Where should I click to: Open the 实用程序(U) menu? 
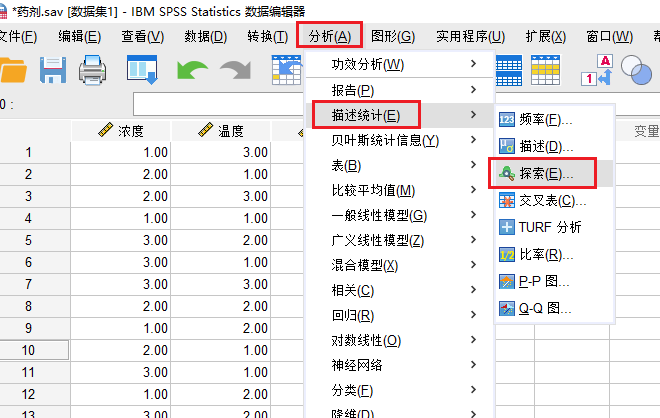470,37
